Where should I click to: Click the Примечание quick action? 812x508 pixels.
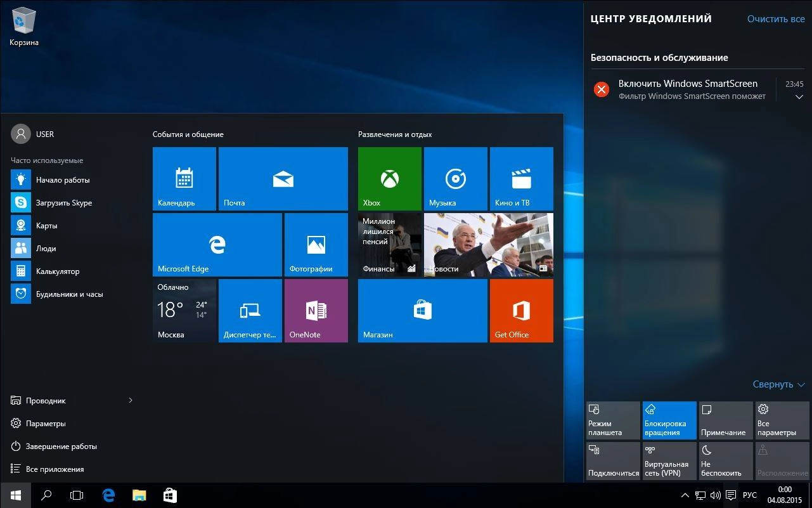coord(726,420)
